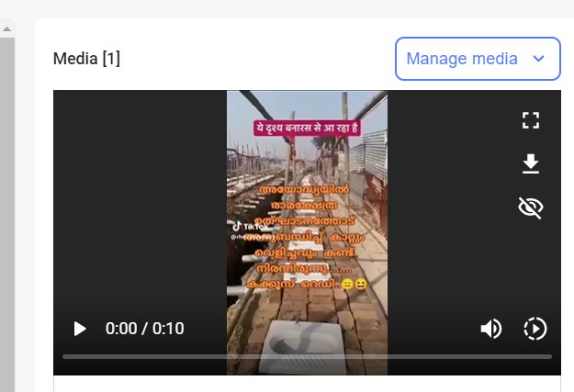
Task: Click the emoji faces in video caption
Action: [355, 284]
